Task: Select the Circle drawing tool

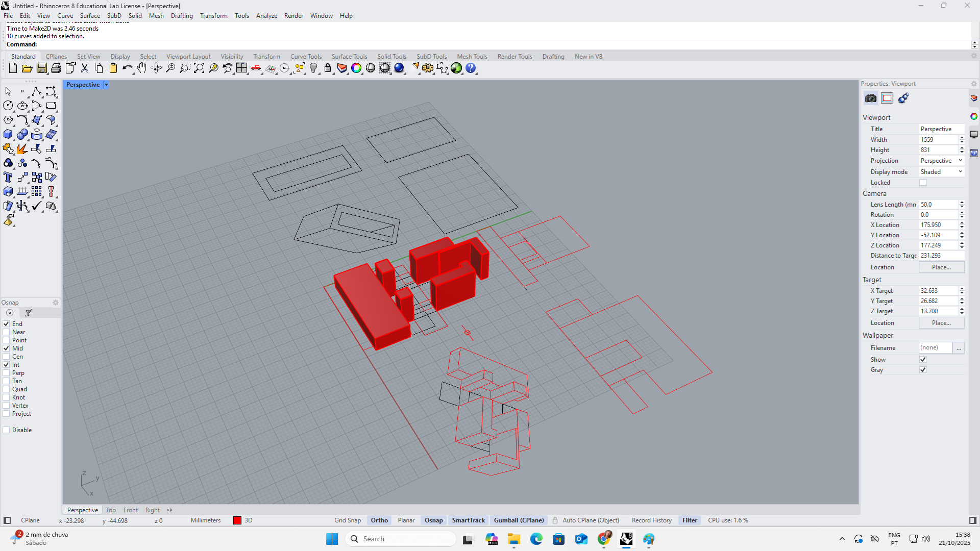Action: [x=8, y=106]
